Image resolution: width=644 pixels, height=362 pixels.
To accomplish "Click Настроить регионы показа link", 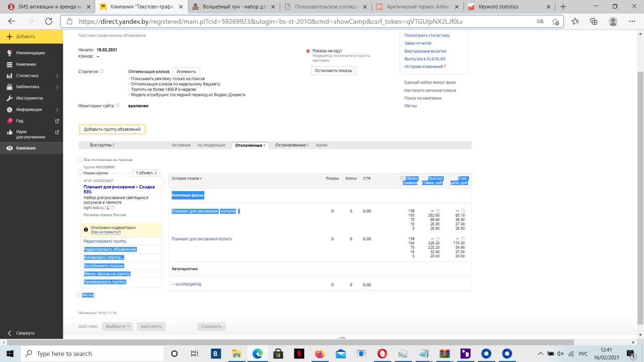I will click(430, 90).
